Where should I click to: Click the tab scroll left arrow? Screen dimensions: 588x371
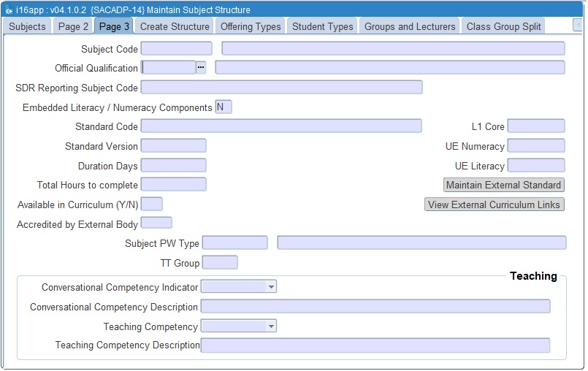coord(578,26)
